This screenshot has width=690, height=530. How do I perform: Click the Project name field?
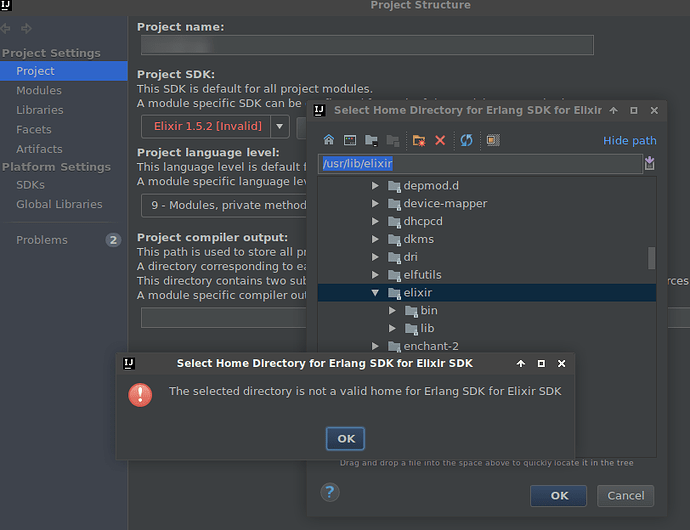click(x=367, y=45)
